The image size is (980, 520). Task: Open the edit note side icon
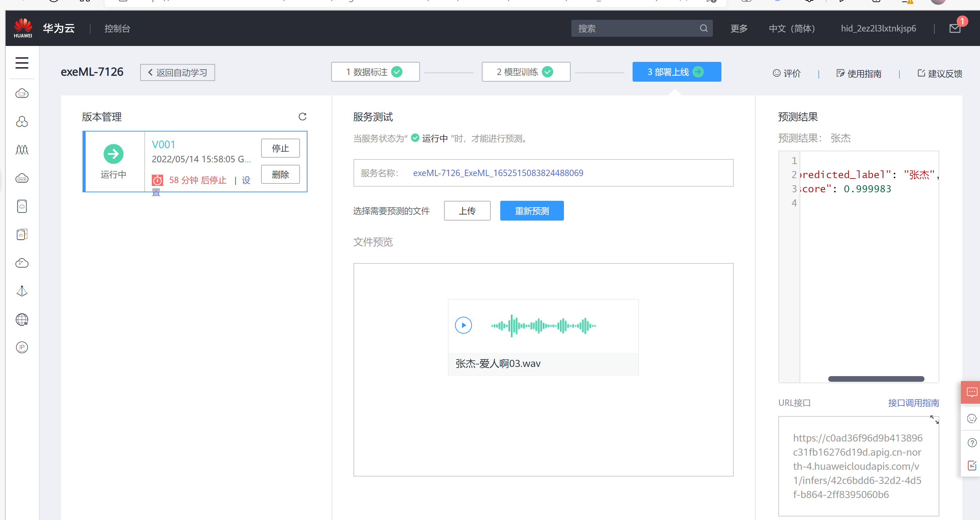click(x=972, y=465)
